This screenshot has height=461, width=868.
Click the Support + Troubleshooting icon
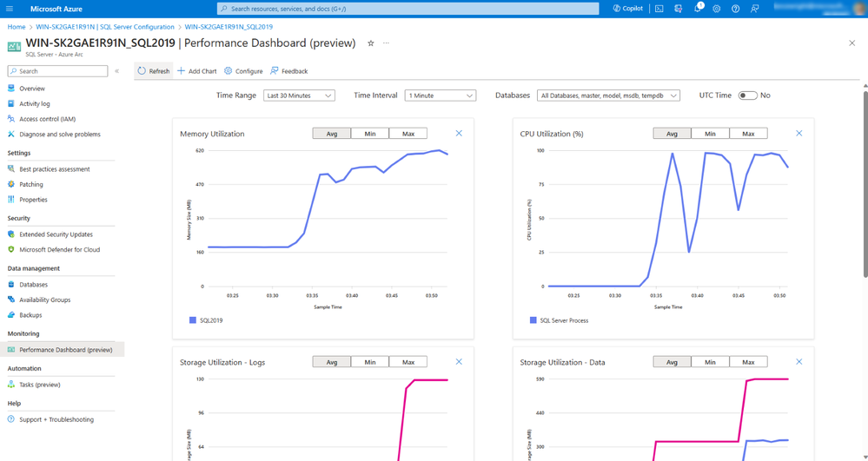(11, 419)
